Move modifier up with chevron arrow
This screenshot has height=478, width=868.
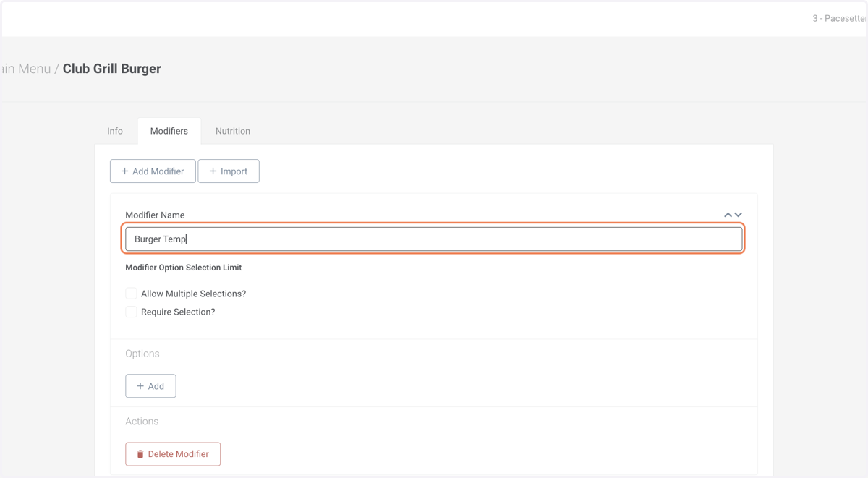[x=728, y=215]
